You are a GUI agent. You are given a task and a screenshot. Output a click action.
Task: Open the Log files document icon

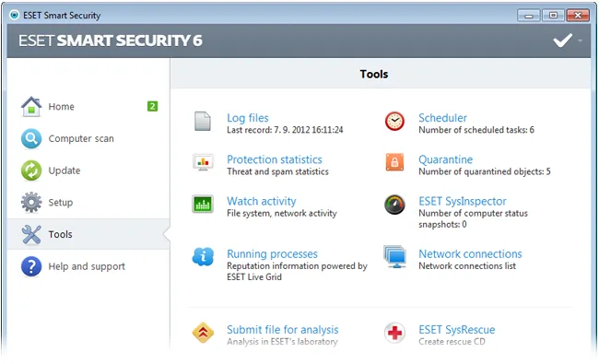(x=203, y=121)
